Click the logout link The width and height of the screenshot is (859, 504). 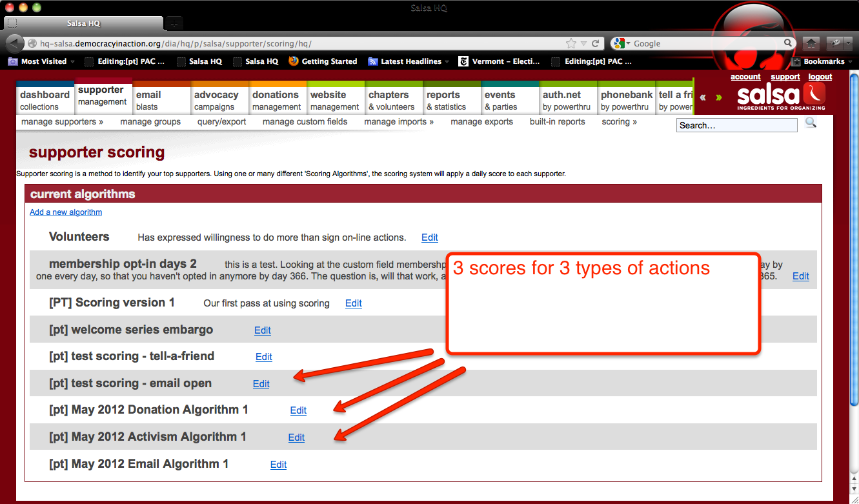coord(820,77)
